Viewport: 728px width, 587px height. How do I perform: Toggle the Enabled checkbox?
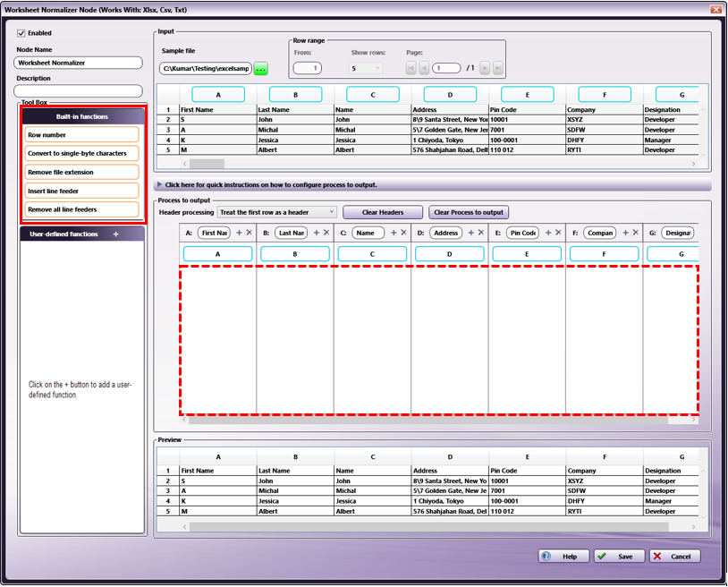(x=21, y=33)
